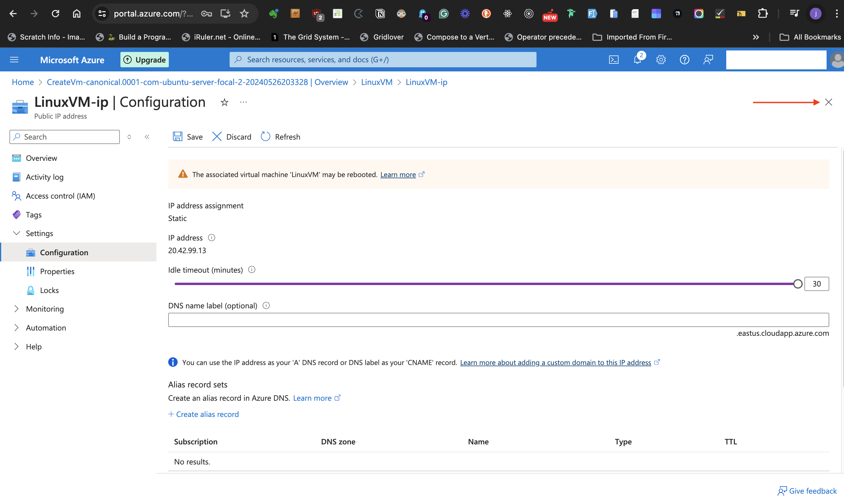This screenshot has height=504, width=844.
Task: Expand the Monitoring section
Action: click(16, 309)
